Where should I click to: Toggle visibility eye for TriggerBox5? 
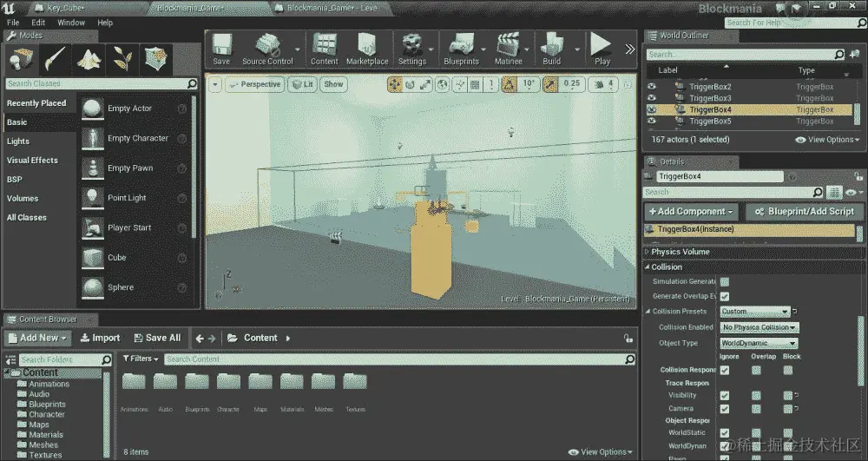pyautogui.click(x=652, y=122)
